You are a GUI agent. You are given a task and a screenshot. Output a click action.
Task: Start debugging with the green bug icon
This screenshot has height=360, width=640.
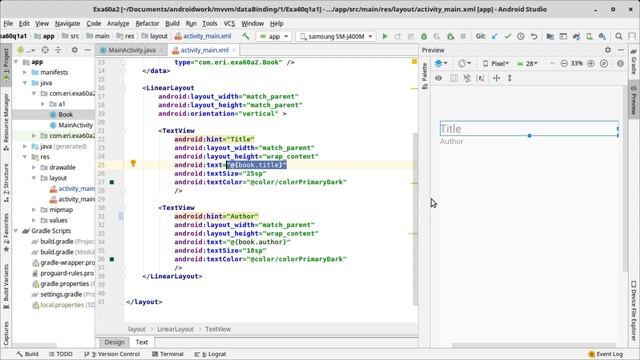tap(424, 36)
